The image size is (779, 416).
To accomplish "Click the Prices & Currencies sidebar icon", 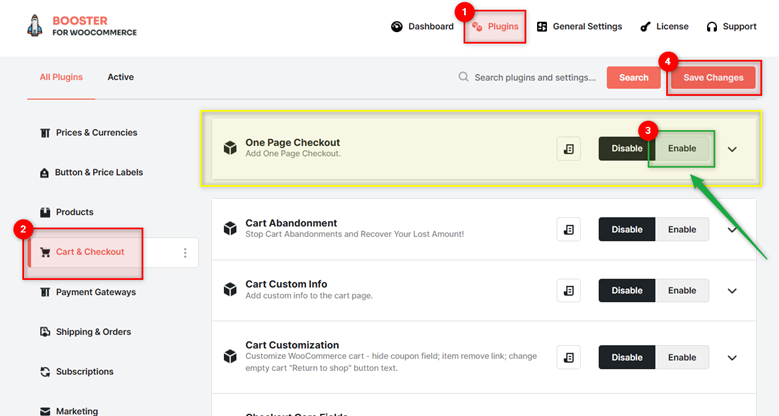I will pos(45,133).
